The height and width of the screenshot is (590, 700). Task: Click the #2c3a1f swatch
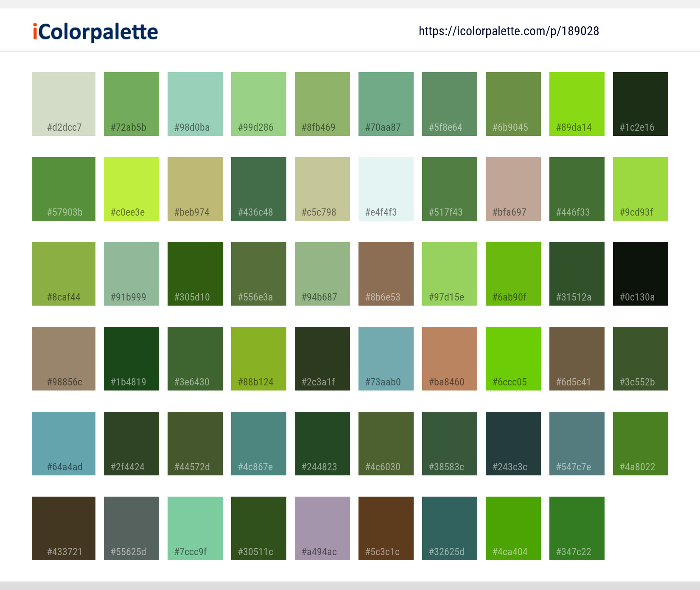click(x=322, y=359)
